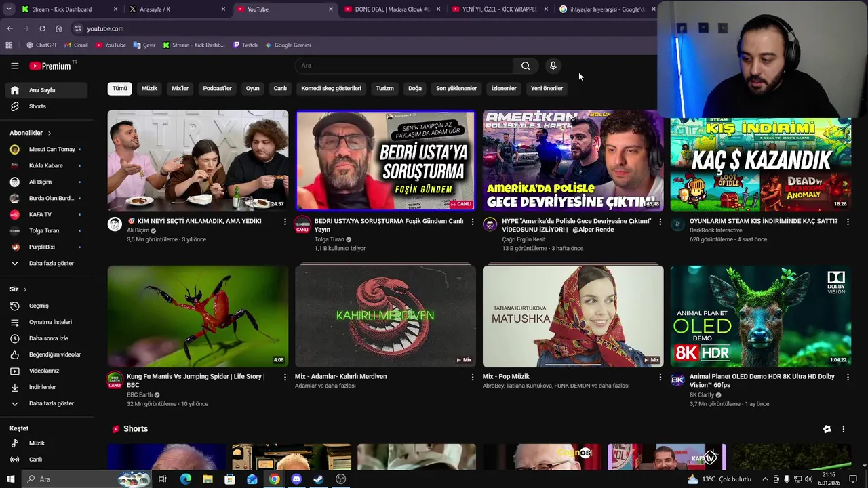The width and height of the screenshot is (868, 488).
Task: Click the browser address bar
Action: (366, 28)
